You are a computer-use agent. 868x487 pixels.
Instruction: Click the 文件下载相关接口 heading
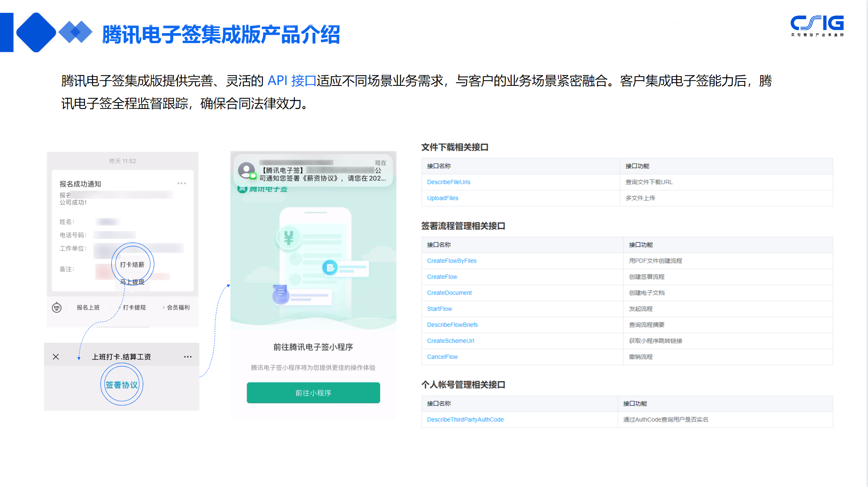tap(455, 147)
